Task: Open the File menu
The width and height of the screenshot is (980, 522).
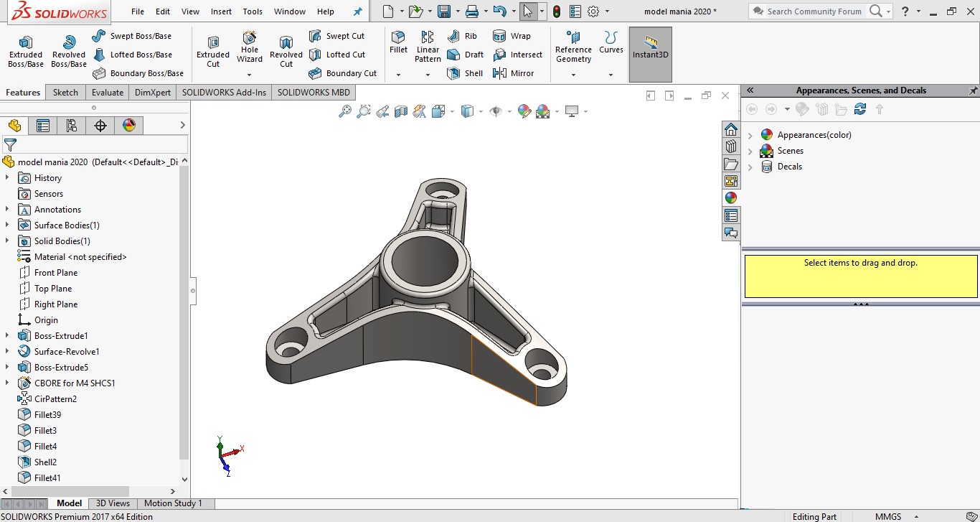Action: point(138,11)
